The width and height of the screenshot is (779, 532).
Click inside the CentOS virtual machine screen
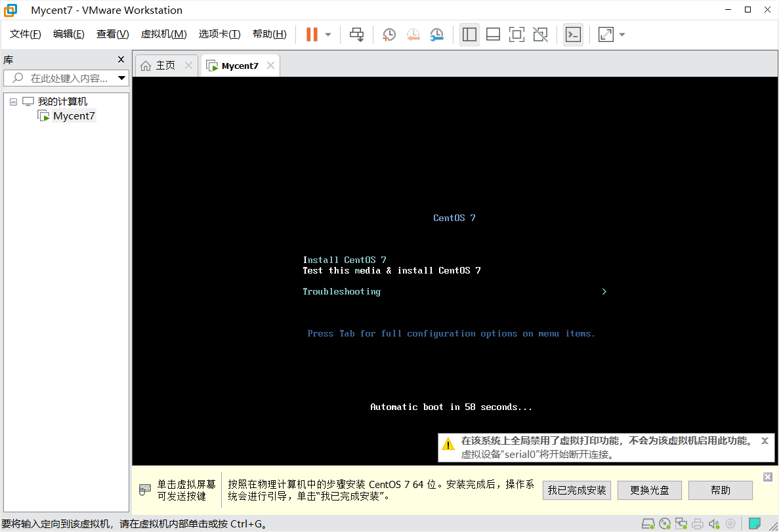[x=455, y=271]
